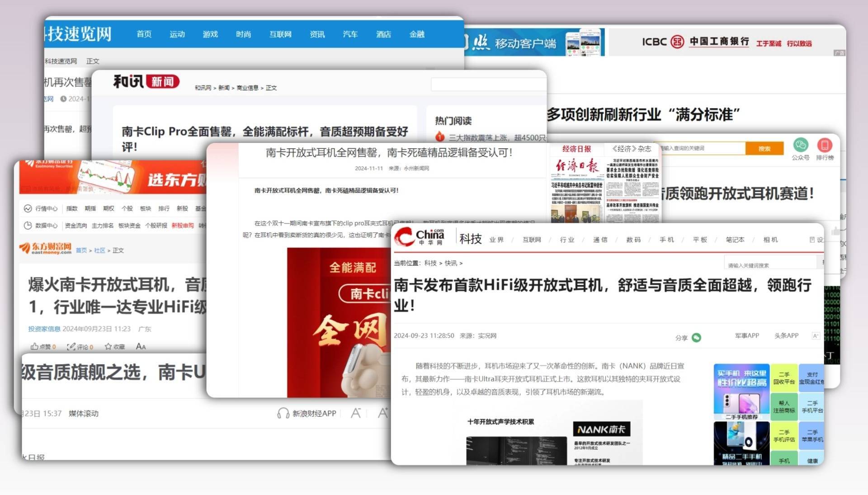Screen dimensions: 868x495
Task: Go to 社区 in the 东方财富 breadcrumb
Action: (x=99, y=250)
